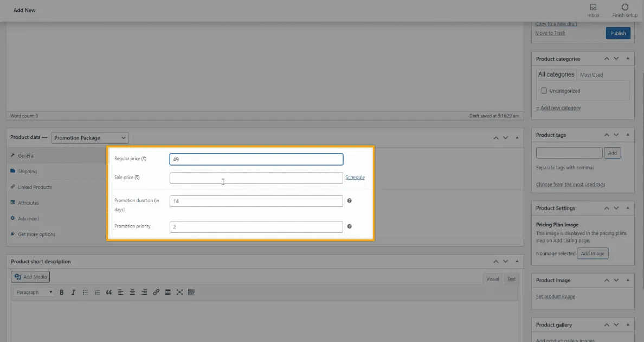644x342 pixels.
Task: Click the Bold formatting icon
Action: click(62, 292)
